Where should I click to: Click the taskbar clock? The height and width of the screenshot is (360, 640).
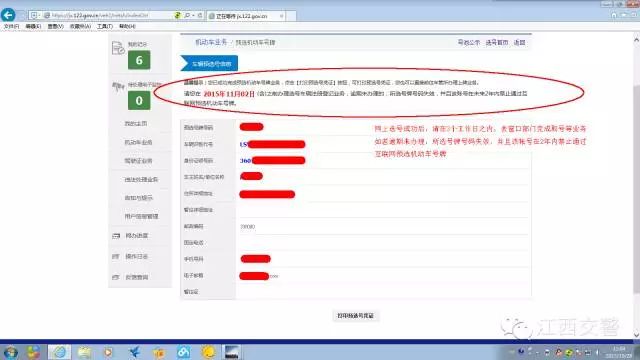[619, 352]
